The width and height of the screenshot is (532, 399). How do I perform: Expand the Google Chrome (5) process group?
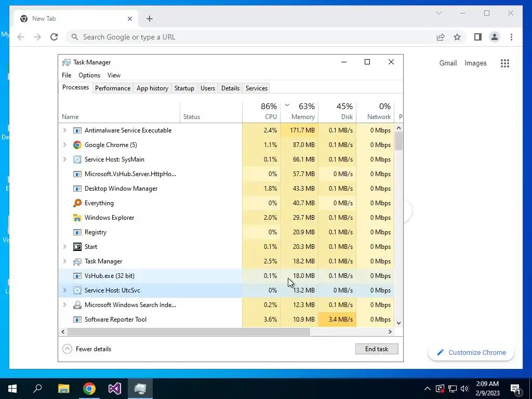point(64,145)
